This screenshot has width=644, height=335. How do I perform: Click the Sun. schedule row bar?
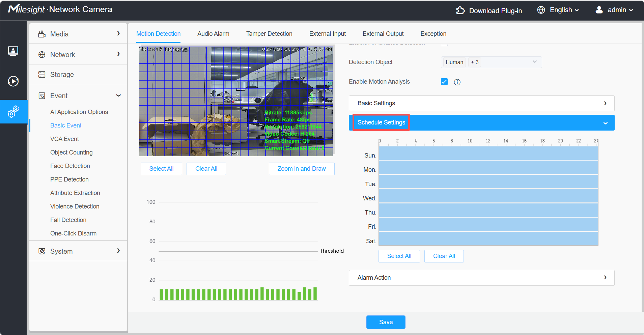(488, 153)
